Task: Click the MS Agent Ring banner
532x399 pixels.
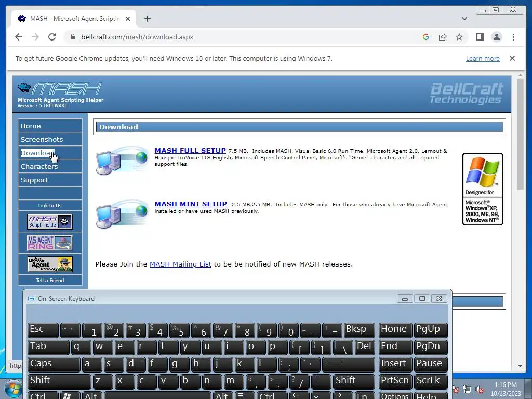Action: point(50,243)
